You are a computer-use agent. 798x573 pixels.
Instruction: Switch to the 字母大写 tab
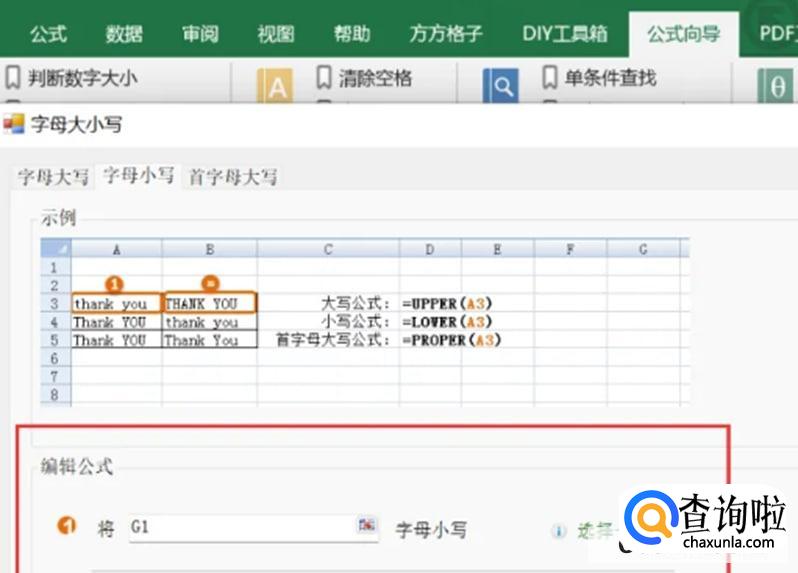coord(53,177)
